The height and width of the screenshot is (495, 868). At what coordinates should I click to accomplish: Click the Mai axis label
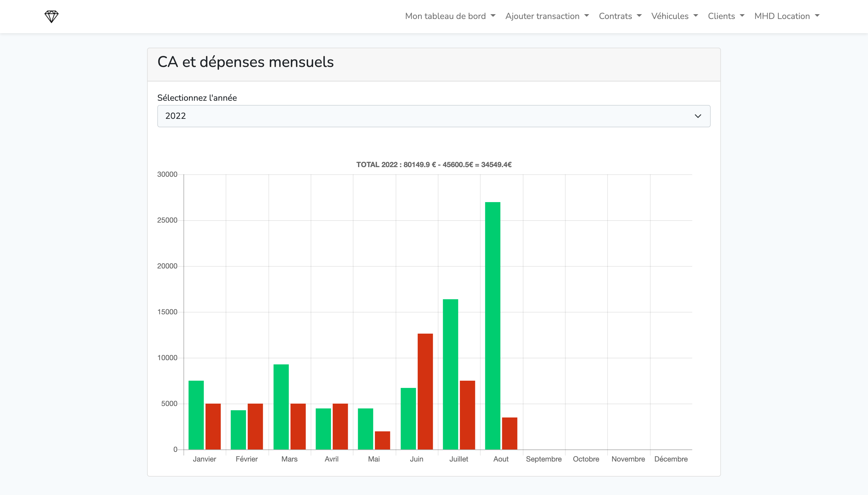tap(374, 459)
